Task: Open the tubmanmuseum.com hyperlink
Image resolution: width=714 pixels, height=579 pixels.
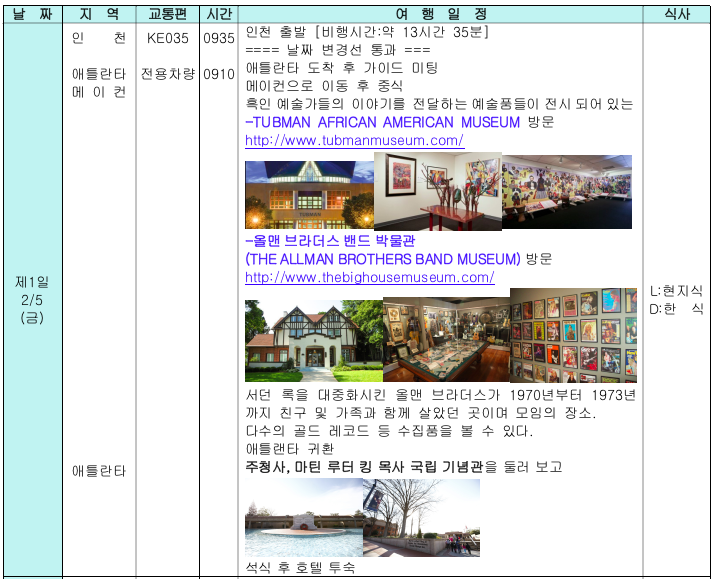Action: 354,140
